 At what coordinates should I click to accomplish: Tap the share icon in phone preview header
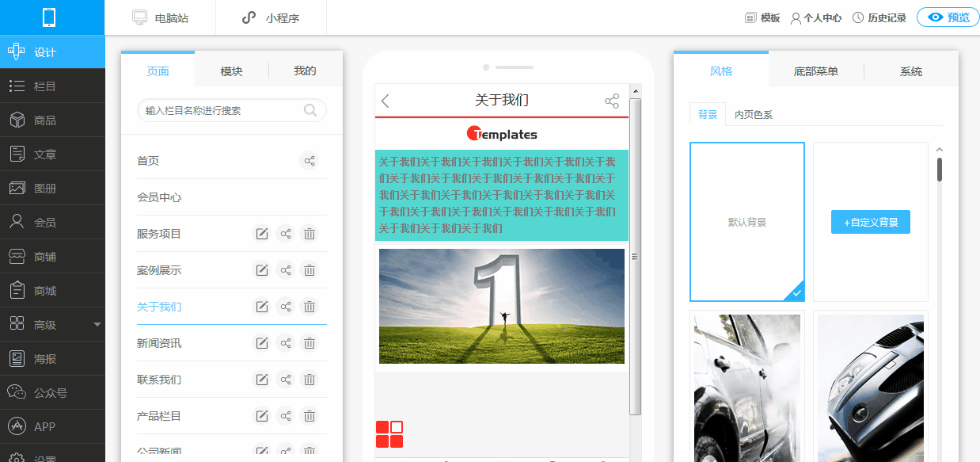(x=612, y=101)
